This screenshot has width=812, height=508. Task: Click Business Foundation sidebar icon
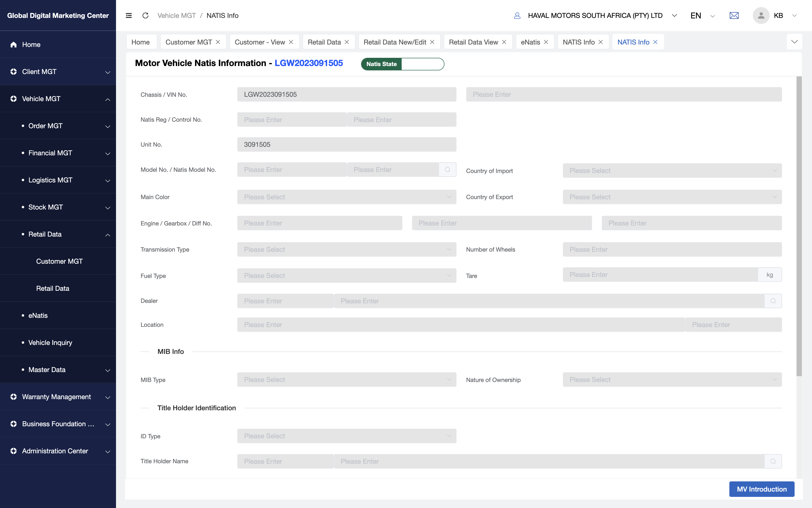14,424
